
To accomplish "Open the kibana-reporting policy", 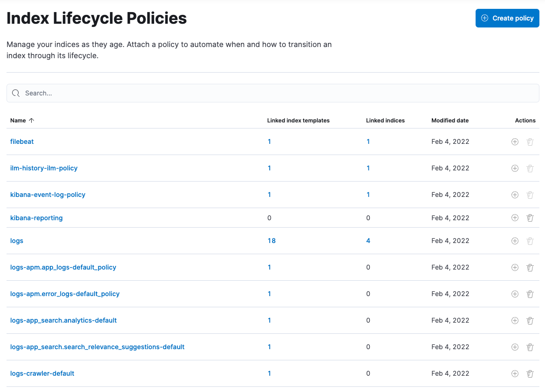I will (x=36, y=217).
